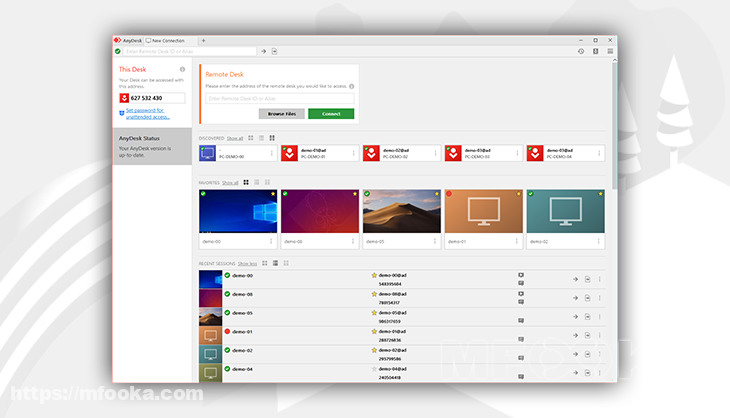This screenshot has height=418, width=730.
Task: Click the green Connect button
Action: pos(331,114)
